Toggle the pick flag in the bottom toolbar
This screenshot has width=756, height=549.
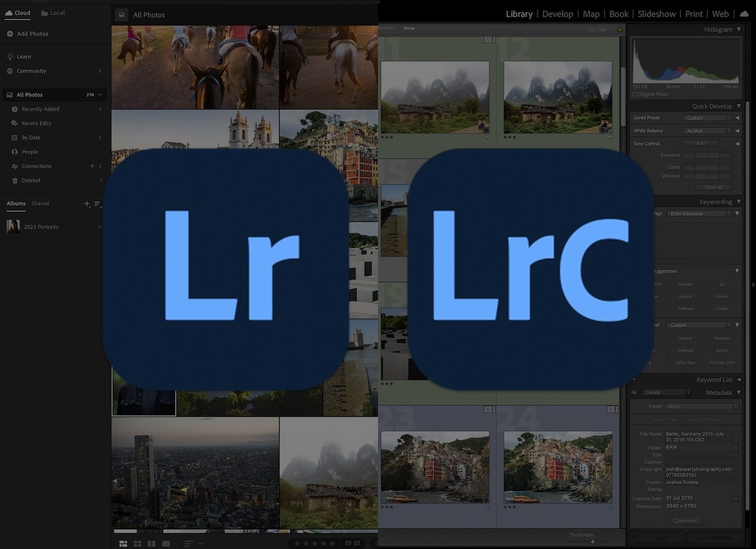(348, 543)
